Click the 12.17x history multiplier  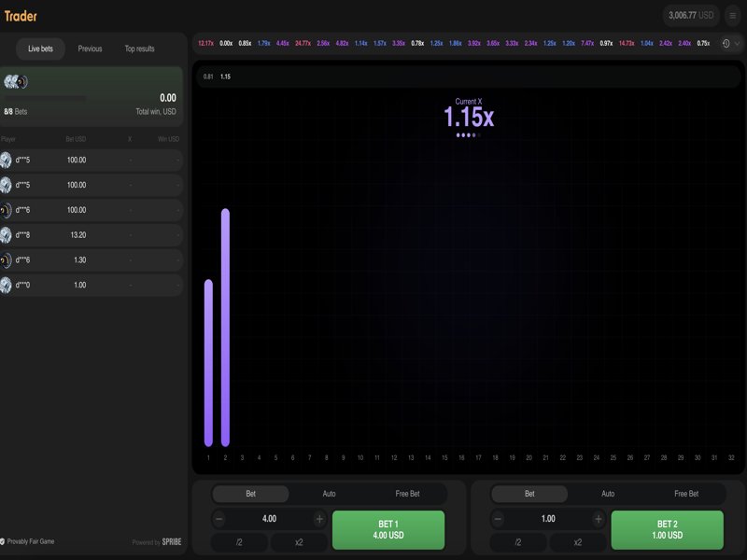click(x=205, y=43)
